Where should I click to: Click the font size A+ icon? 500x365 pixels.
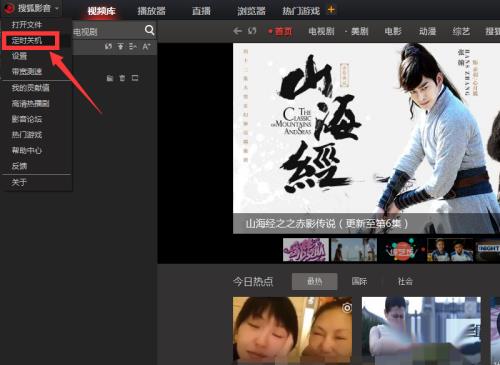pos(146,46)
